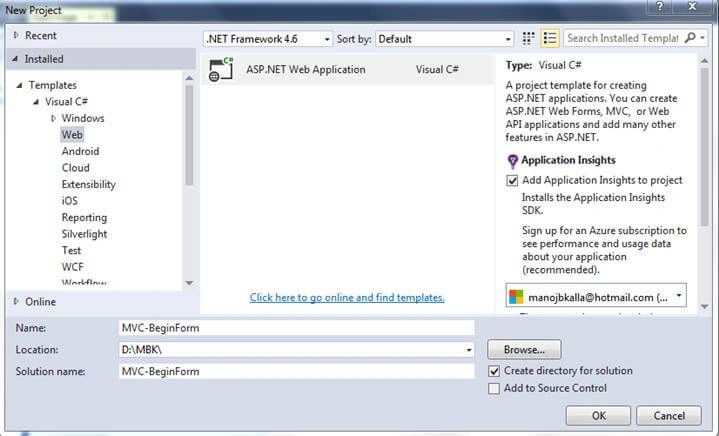719x436 pixels.
Task: Click the details pane scroll up arrow
Action: pos(705,61)
